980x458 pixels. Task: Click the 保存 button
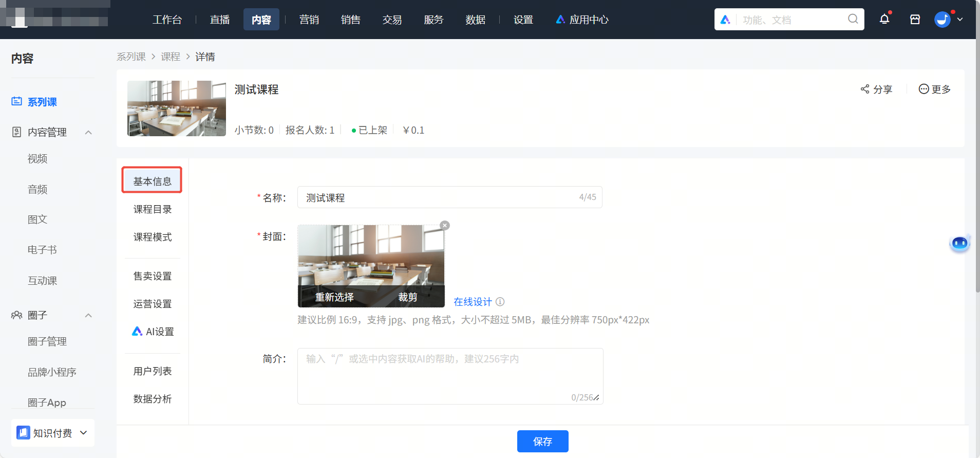coord(543,441)
